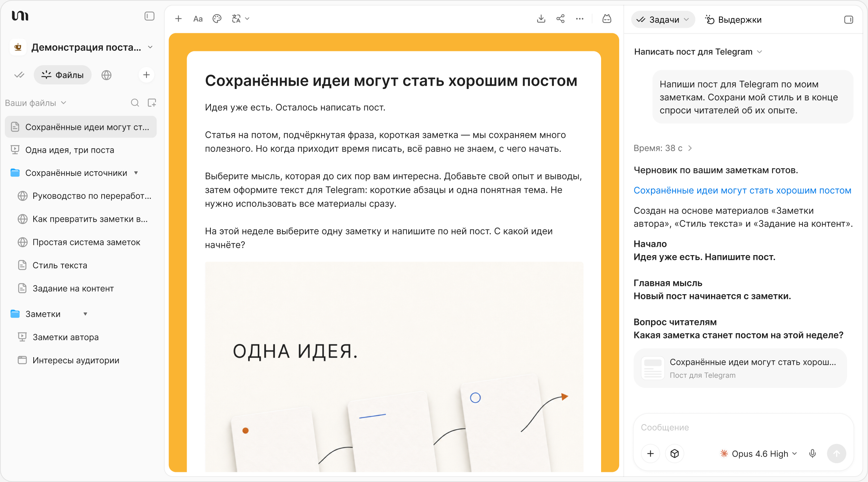Click the ОДНА ИДЕЯ illustration image
The height and width of the screenshot is (482, 868).
point(394,367)
